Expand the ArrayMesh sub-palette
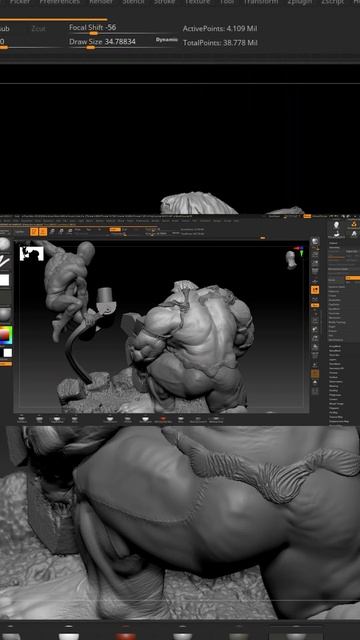Viewport: 360px width, 640px height. tap(335, 346)
